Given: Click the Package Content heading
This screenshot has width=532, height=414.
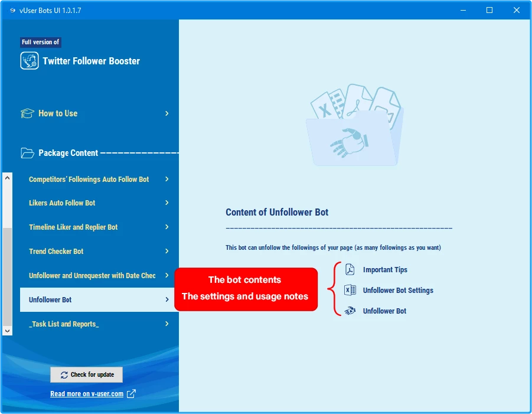Looking at the screenshot, I should coord(68,153).
